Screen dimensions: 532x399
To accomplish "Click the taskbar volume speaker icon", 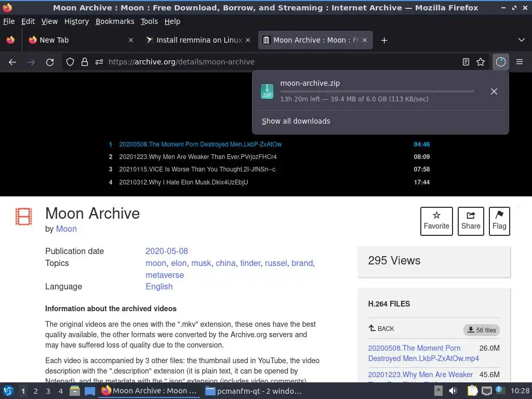I will click(453, 391).
